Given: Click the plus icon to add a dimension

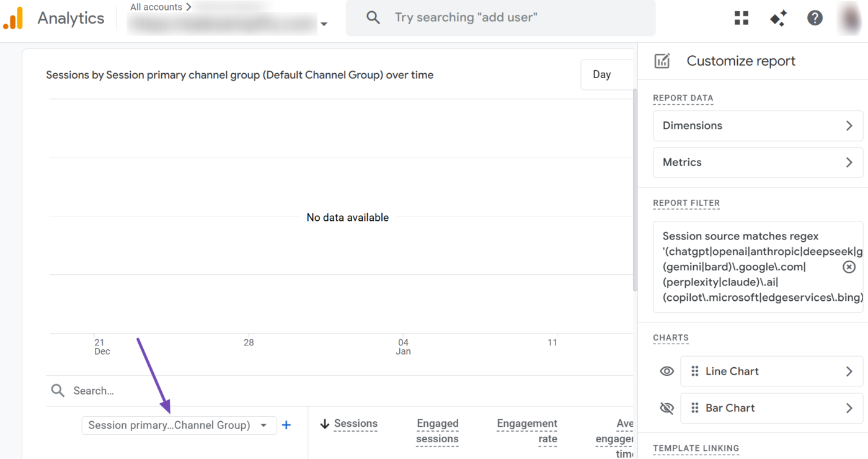Looking at the screenshot, I should click(x=286, y=425).
